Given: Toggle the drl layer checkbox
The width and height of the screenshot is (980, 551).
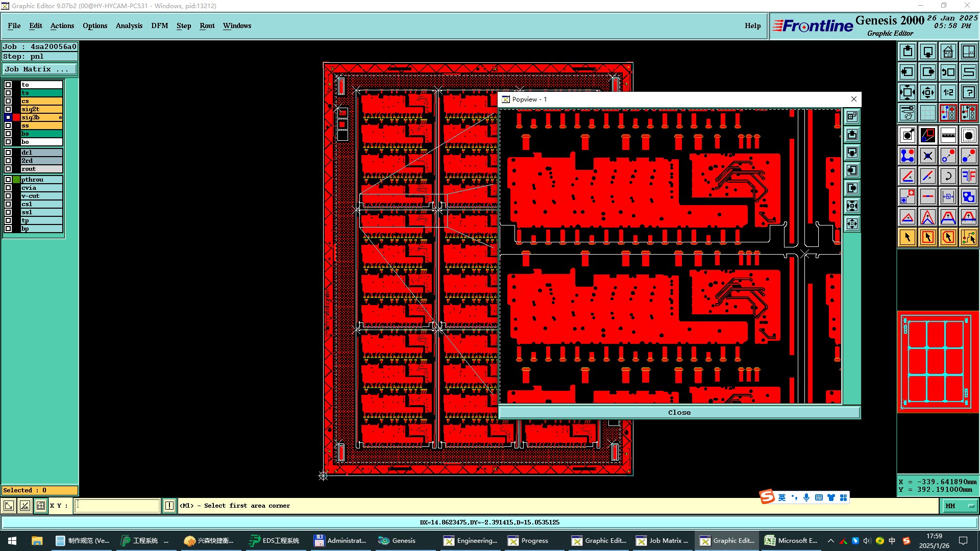Looking at the screenshot, I should [8, 153].
